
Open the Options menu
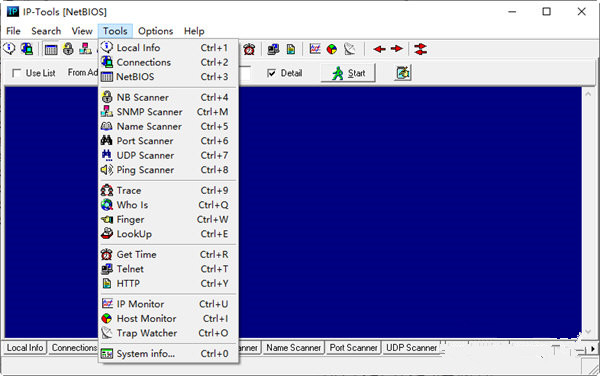coord(155,31)
